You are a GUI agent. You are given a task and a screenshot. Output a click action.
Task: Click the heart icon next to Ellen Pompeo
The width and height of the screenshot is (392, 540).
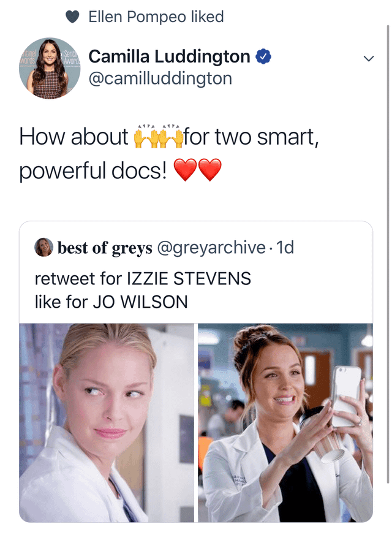pyautogui.click(x=72, y=17)
